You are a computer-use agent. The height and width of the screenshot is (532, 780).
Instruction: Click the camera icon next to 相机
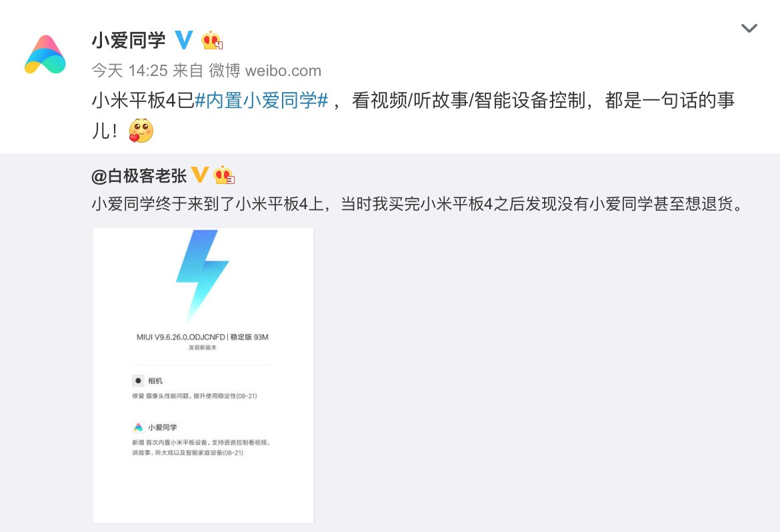(138, 381)
